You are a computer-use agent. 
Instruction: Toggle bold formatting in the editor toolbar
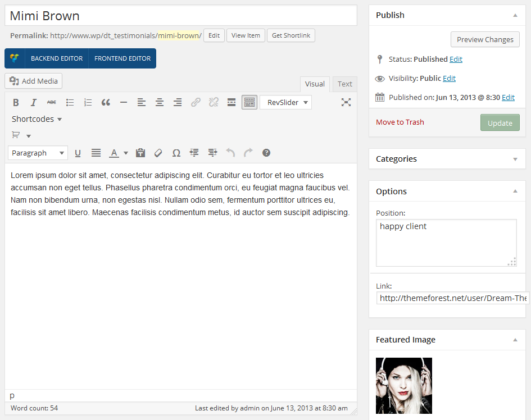pyautogui.click(x=16, y=102)
